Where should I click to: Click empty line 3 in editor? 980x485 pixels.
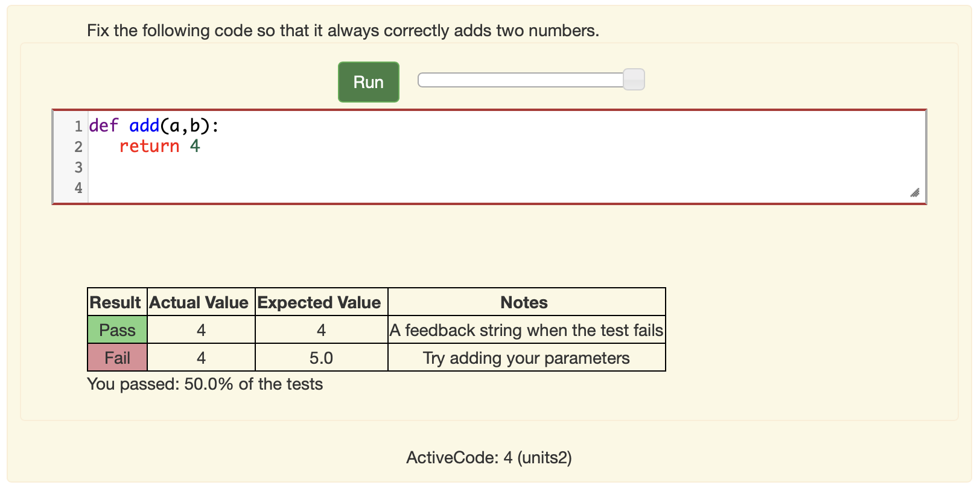(x=507, y=167)
